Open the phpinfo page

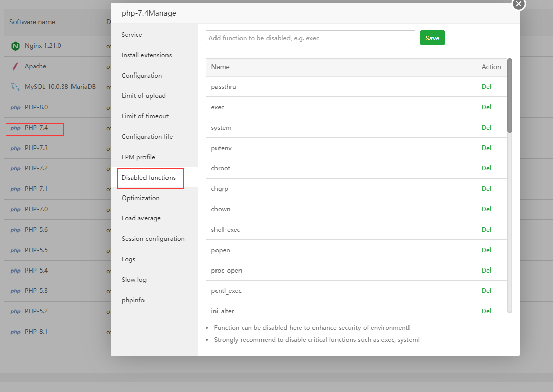click(x=133, y=300)
